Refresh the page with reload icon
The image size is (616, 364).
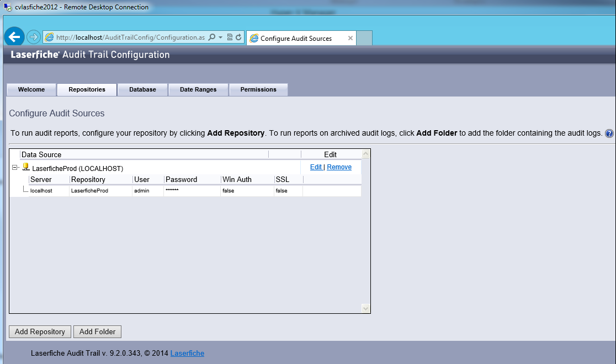[x=238, y=38]
